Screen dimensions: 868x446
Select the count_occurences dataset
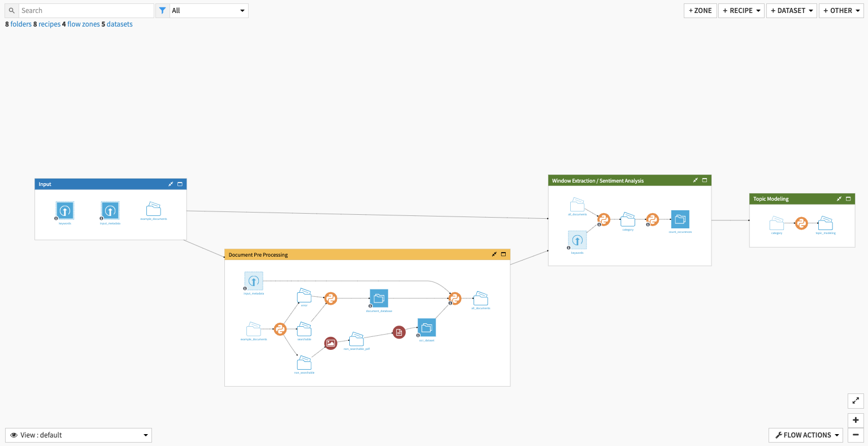[x=680, y=219]
